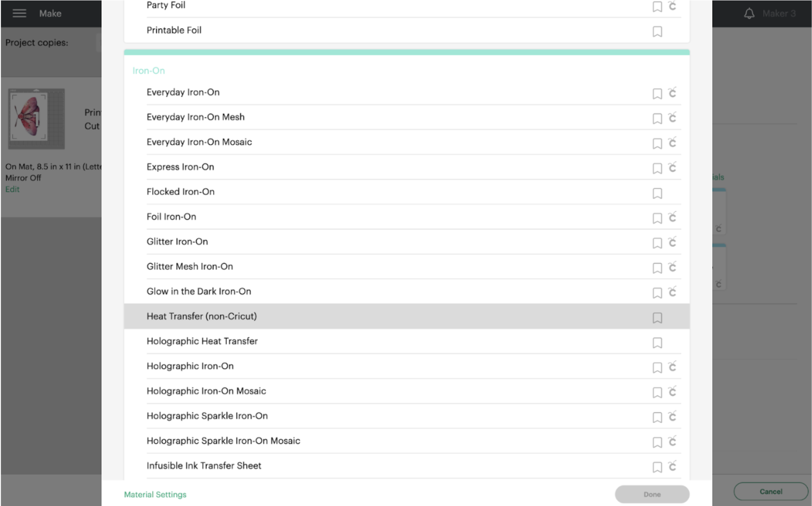Toggle the favorite bookmark on Party Foil
The width and height of the screenshot is (812, 506).
click(x=657, y=7)
